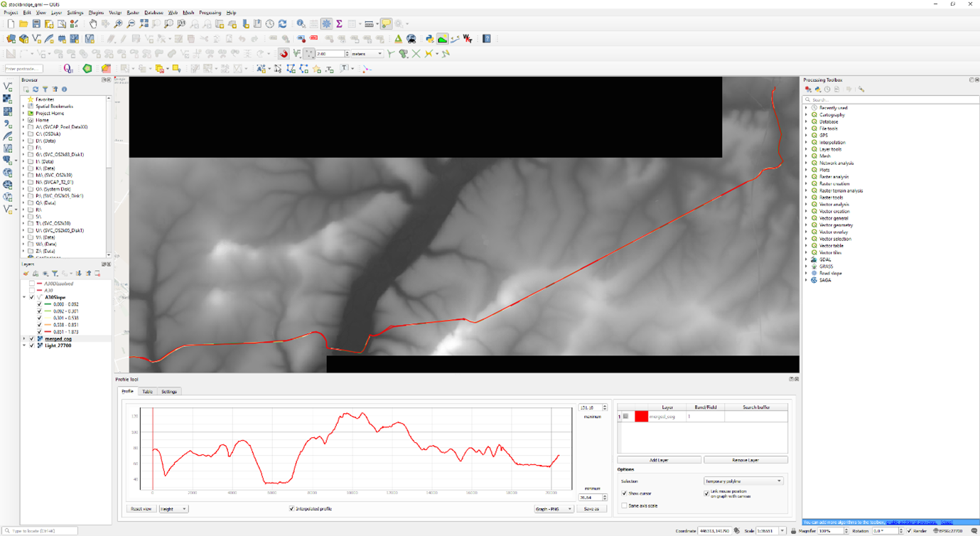The width and height of the screenshot is (980, 536).
Task: Enable the A30Dissolved layer checkbox
Action: click(x=32, y=284)
